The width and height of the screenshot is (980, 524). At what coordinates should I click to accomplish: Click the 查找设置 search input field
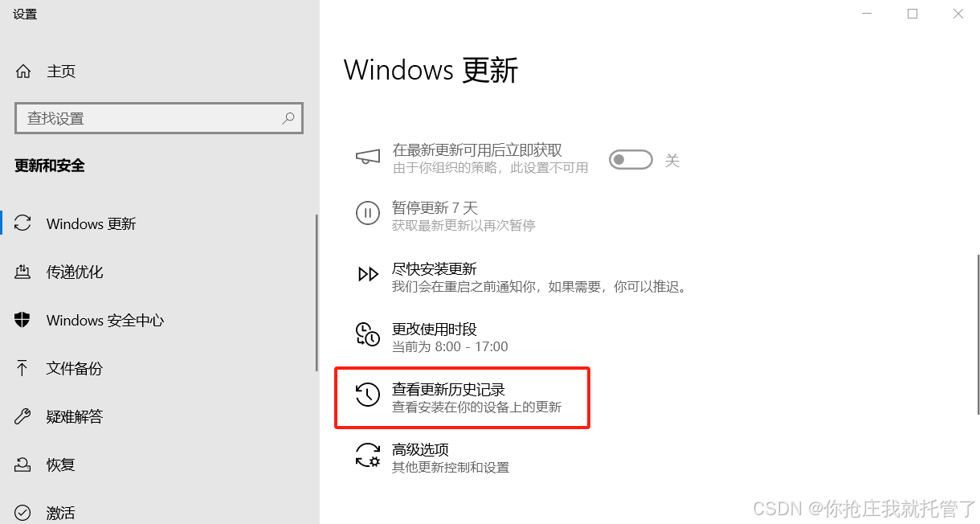159,118
